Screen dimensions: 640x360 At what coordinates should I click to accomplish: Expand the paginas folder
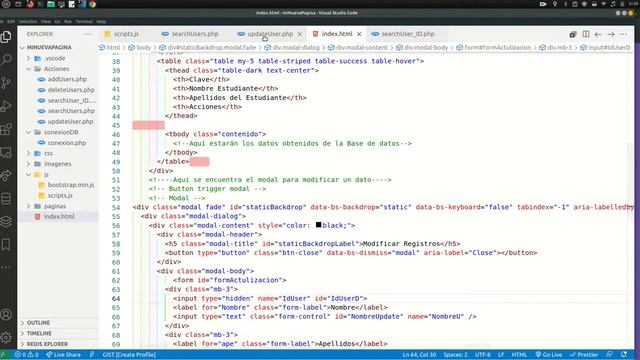click(x=55, y=206)
